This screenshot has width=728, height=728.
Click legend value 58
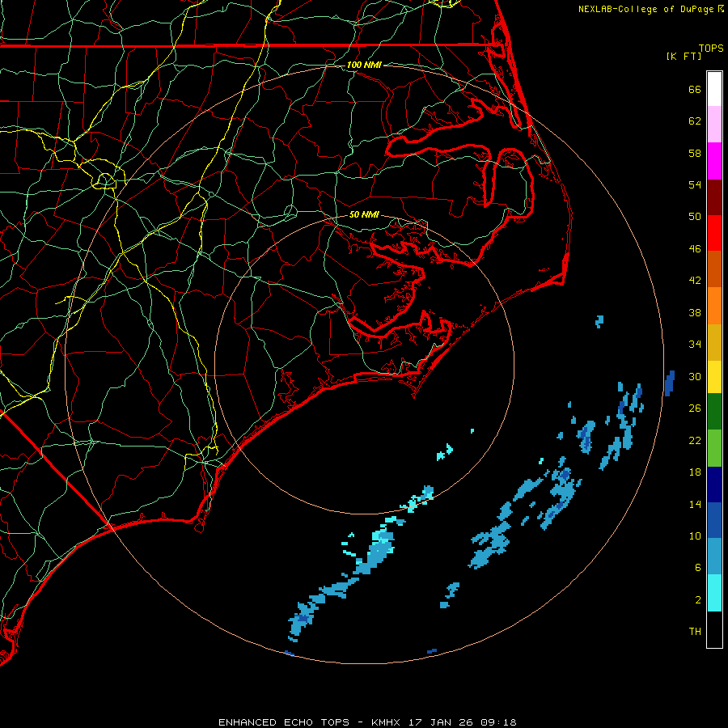click(x=695, y=153)
